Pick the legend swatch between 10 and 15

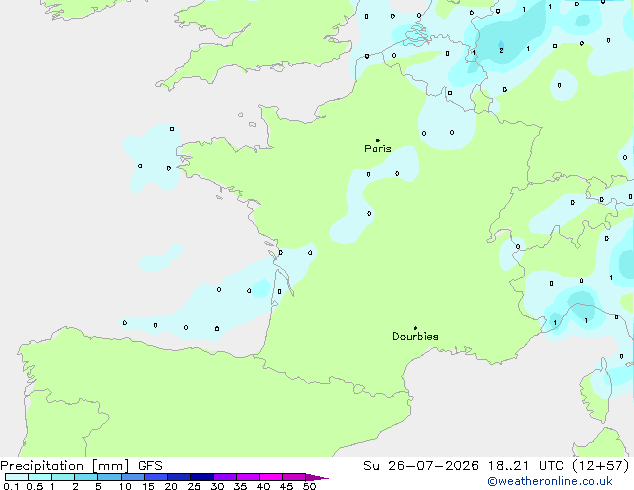pos(133,477)
